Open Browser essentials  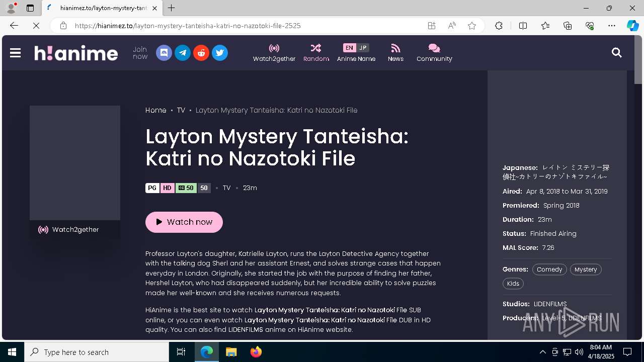(590, 26)
